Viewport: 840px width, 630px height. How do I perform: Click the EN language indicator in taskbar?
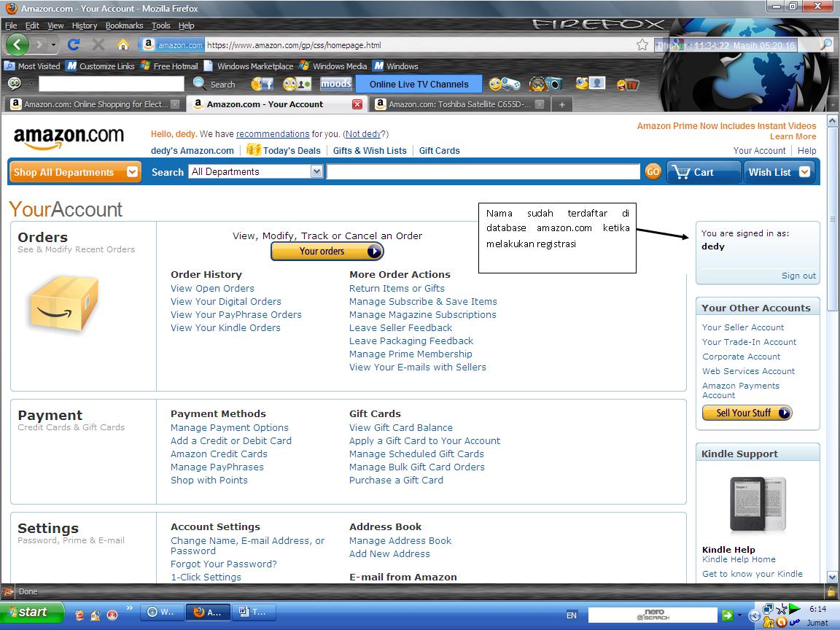tap(572, 615)
